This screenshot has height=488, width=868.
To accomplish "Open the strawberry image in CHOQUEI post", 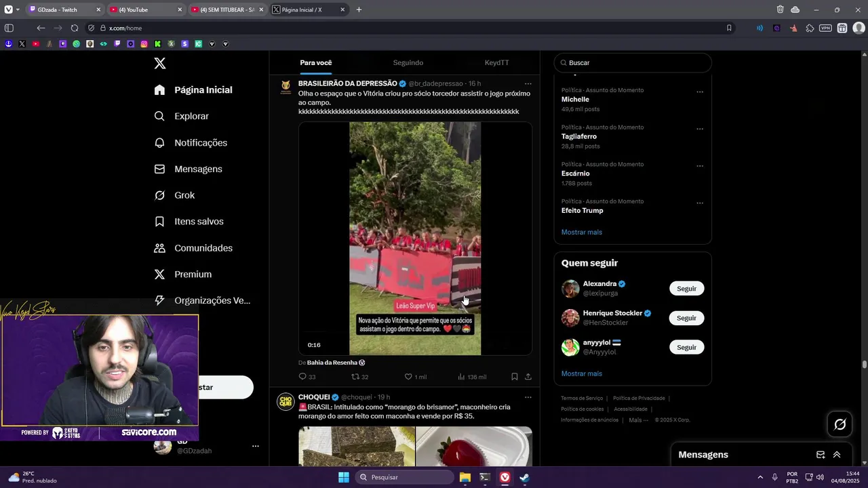I will [474, 446].
